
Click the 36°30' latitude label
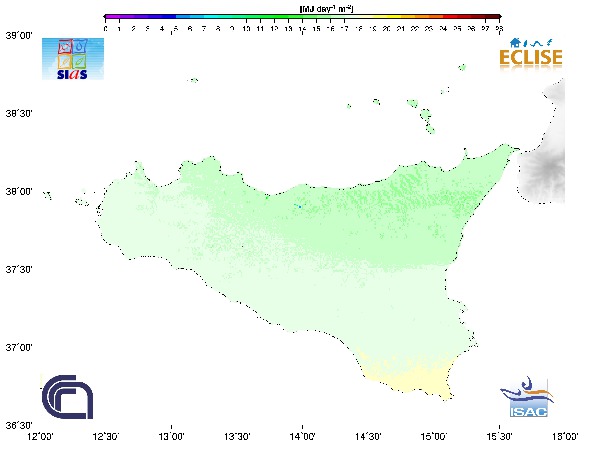19,425
